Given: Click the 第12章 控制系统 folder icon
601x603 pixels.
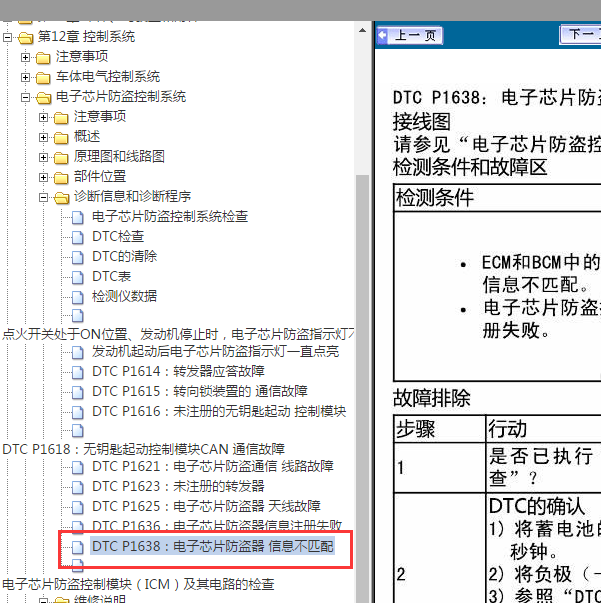Looking at the screenshot, I should coord(25,38).
